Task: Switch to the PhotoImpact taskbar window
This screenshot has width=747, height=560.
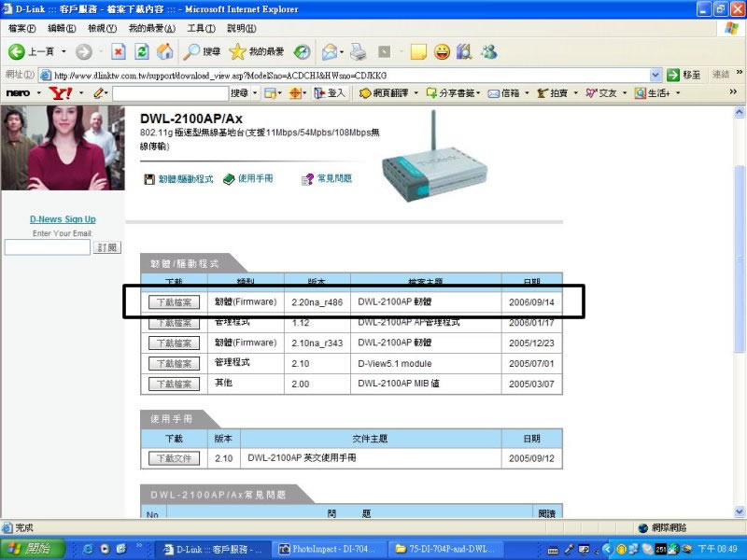Action: [x=328, y=549]
